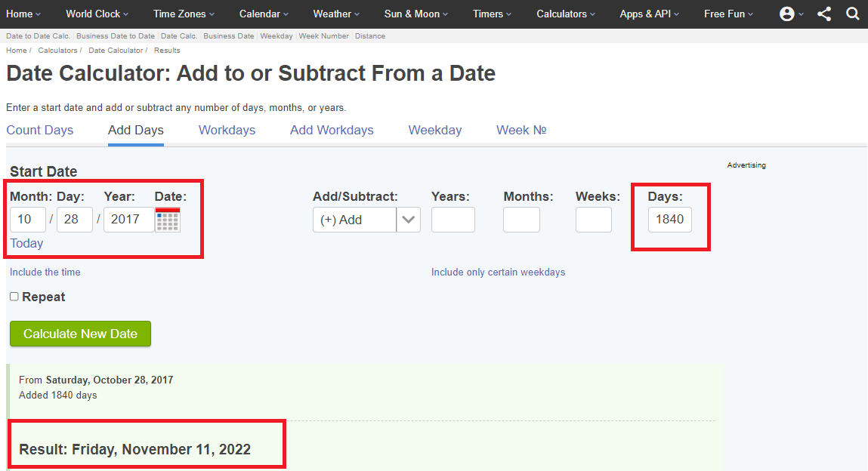
Task: Click the share icon in header
Action: pyautogui.click(x=824, y=14)
